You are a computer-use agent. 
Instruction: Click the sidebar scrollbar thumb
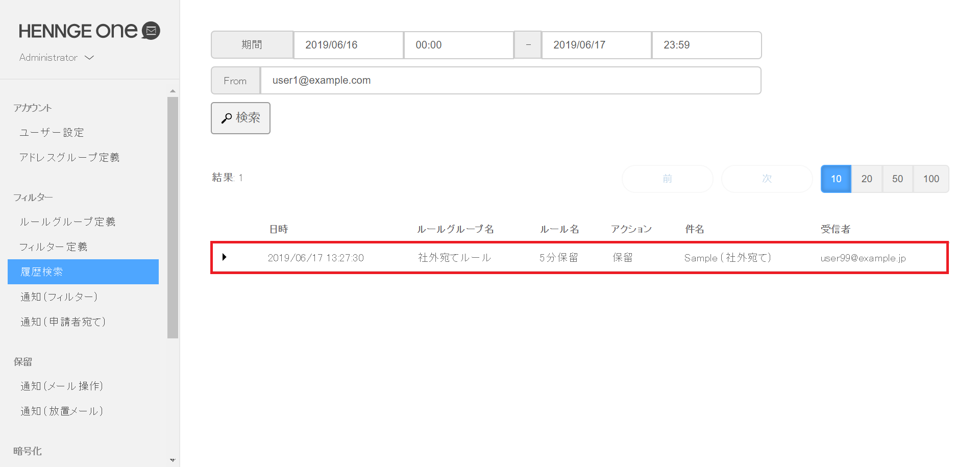tap(173, 217)
